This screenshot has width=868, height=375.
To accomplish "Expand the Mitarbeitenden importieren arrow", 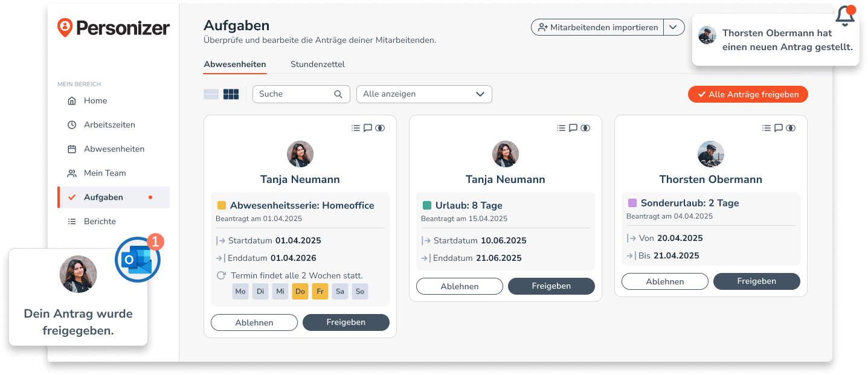I will point(674,27).
